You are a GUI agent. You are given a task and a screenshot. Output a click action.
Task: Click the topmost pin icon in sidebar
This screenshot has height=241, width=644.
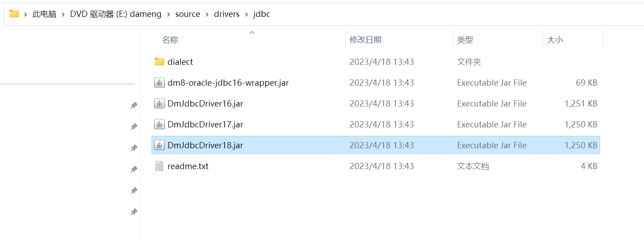coord(133,106)
